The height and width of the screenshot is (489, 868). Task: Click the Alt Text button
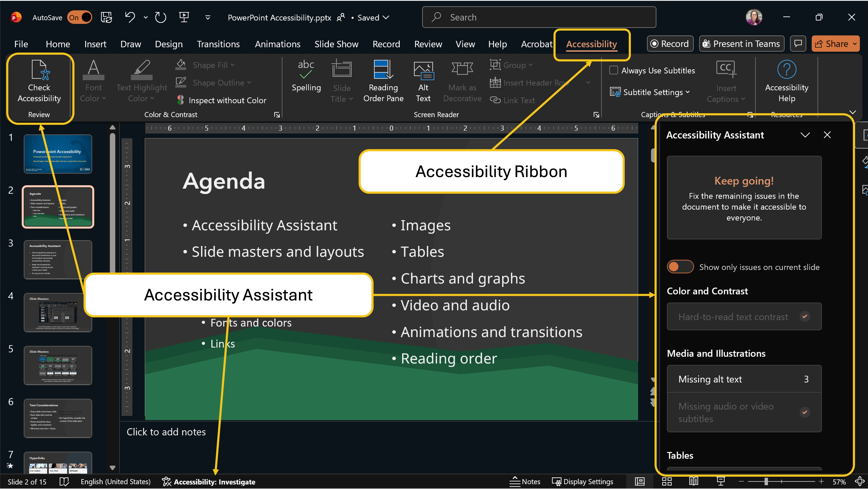coord(423,81)
